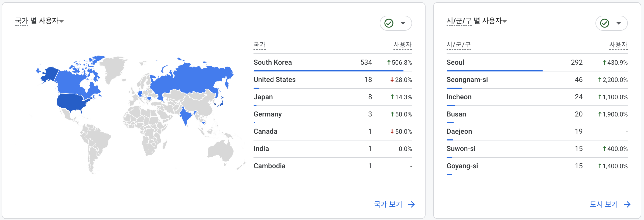Click the green checkmark in country card

click(389, 23)
